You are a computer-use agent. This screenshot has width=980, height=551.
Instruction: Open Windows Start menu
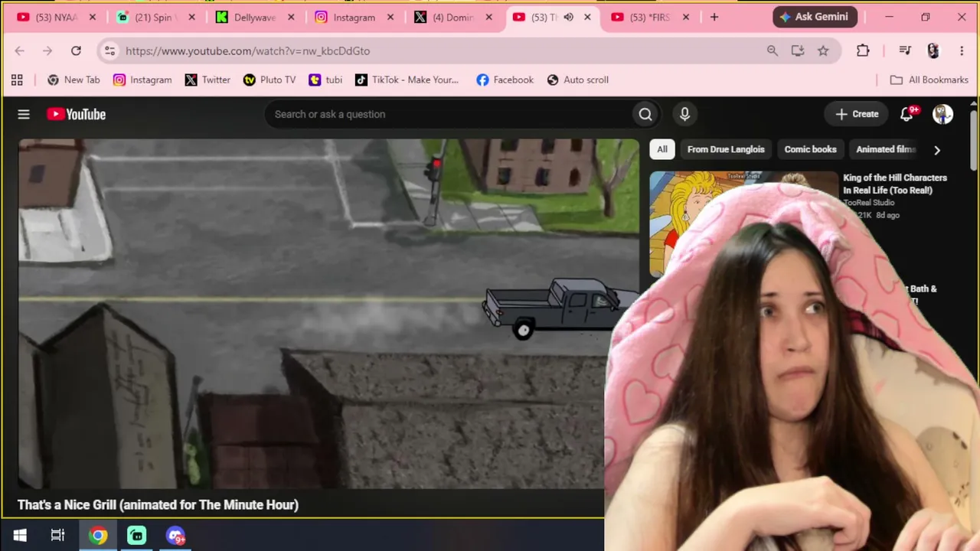[x=20, y=536]
